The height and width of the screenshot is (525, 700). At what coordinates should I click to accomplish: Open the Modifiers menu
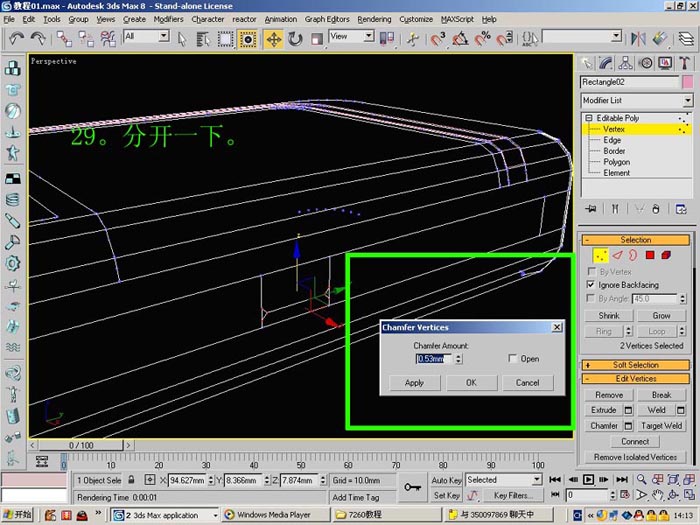(x=168, y=19)
